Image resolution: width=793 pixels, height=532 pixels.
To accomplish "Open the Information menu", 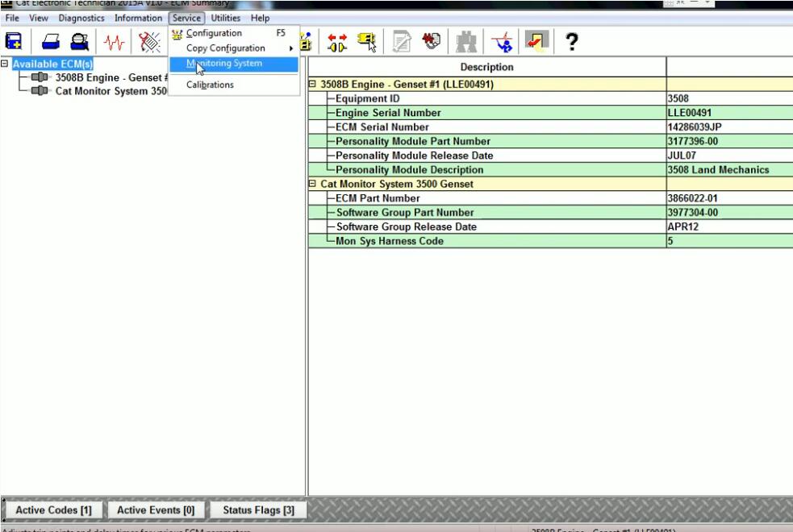I will (138, 18).
